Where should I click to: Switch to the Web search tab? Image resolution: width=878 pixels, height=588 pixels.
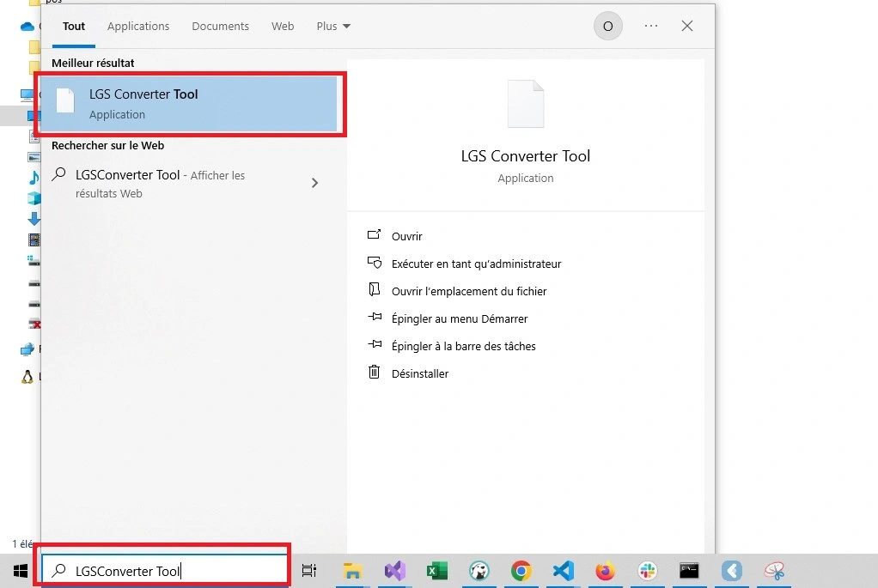(x=283, y=27)
